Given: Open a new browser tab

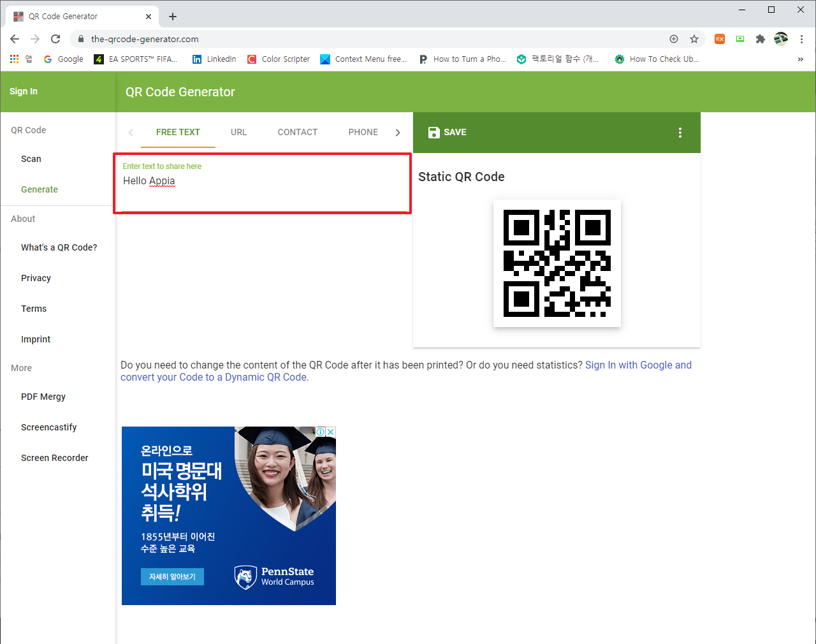Looking at the screenshot, I should (x=173, y=17).
